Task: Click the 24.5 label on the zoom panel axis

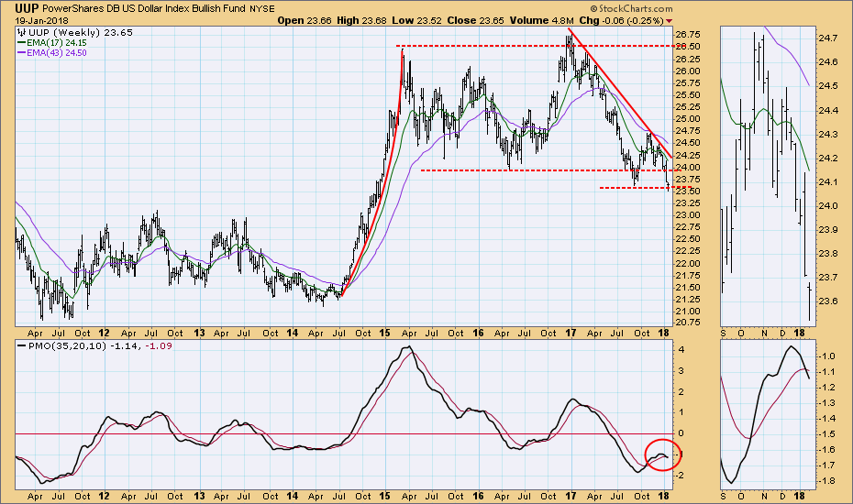Action: [827, 85]
